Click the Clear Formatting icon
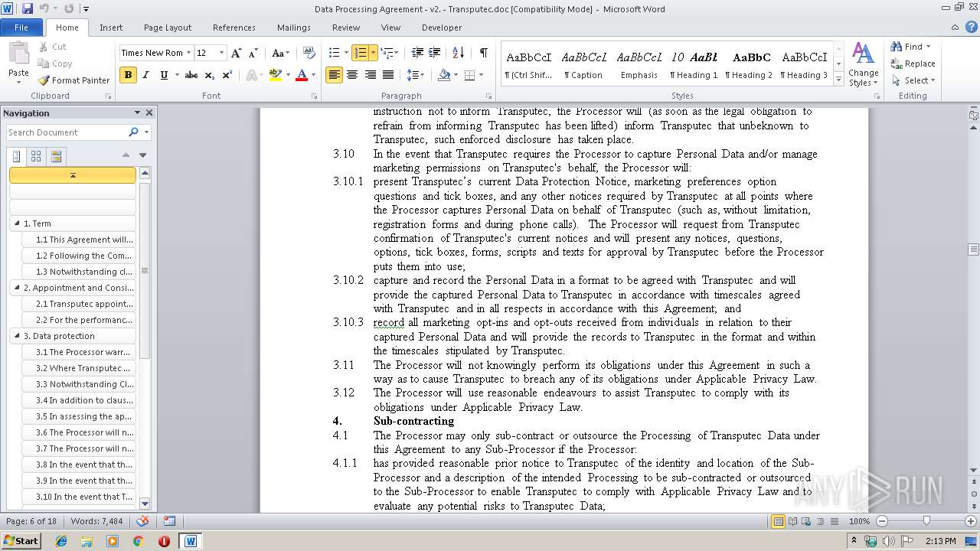This screenshot has width=980, height=551. coord(309,53)
